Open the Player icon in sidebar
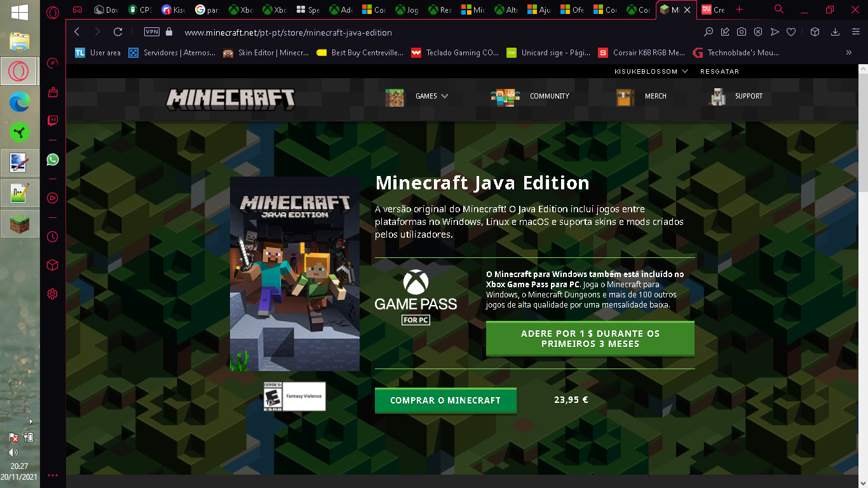Image resolution: width=868 pixels, height=488 pixels. click(53, 198)
